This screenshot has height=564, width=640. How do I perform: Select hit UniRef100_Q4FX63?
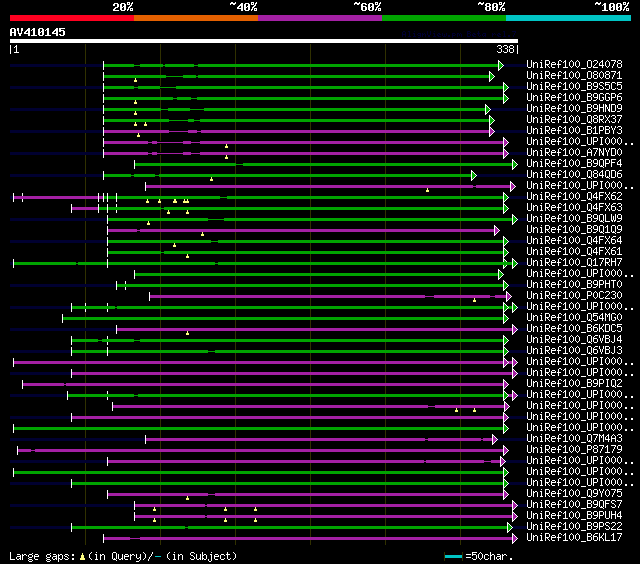(x=574, y=208)
